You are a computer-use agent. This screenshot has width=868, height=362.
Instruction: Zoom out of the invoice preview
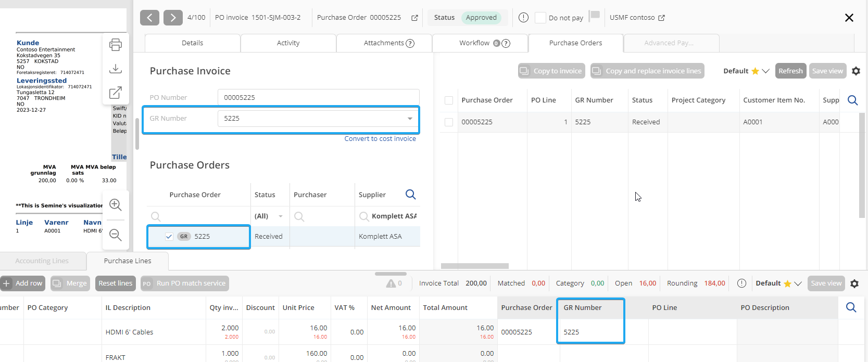click(x=116, y=235)
